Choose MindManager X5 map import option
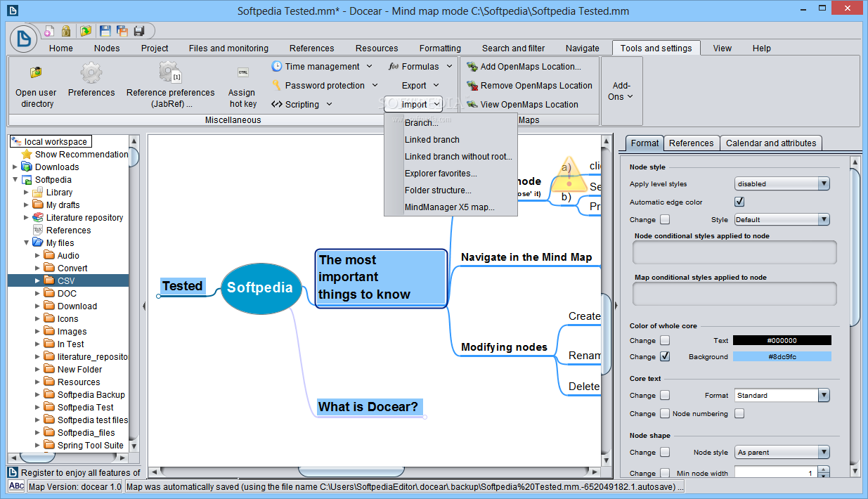 tap(450, 207)
